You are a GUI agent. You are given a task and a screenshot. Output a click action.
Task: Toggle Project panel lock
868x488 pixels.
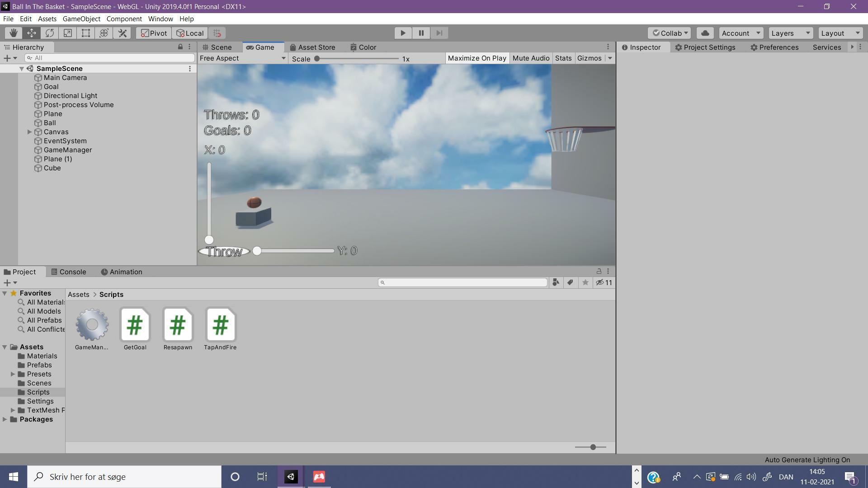[599, 271]
